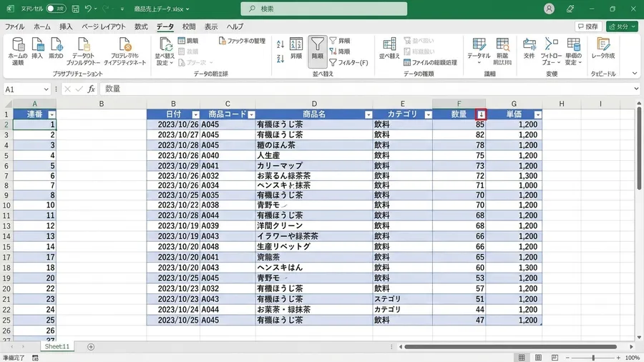
Task: Open the 単価の変定 dropdown button
Action: pyautogui.click(x=573, y=52)
